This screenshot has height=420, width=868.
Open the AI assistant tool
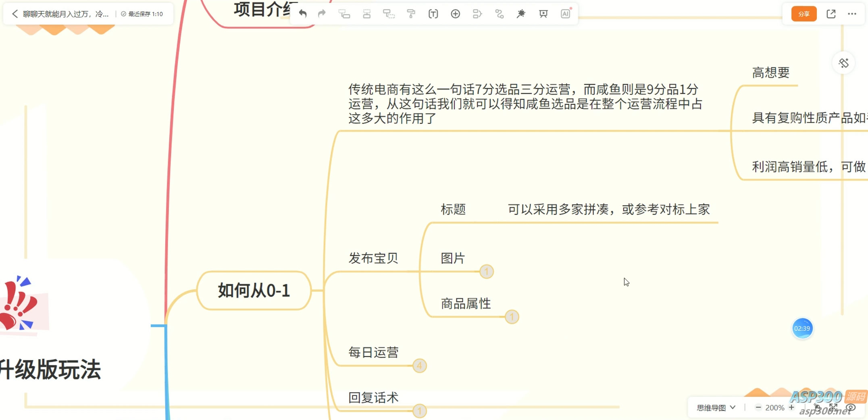(565, 14)
